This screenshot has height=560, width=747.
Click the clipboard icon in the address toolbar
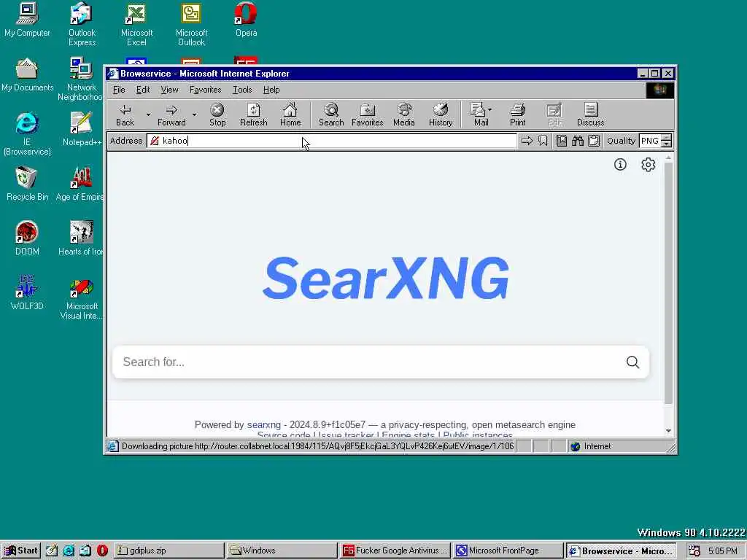pos(594,141)
